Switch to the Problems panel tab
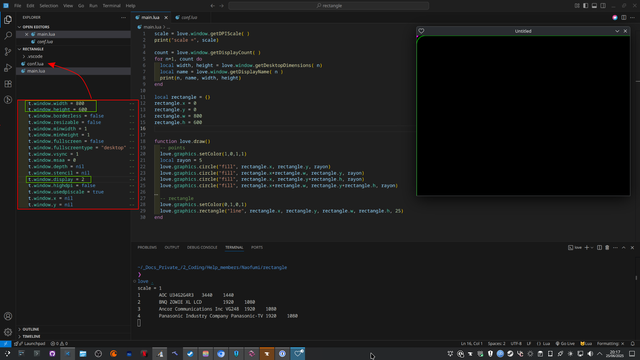The width and height of the screenshot is (640, 360). pyautogui.click(x=147, y=248)
